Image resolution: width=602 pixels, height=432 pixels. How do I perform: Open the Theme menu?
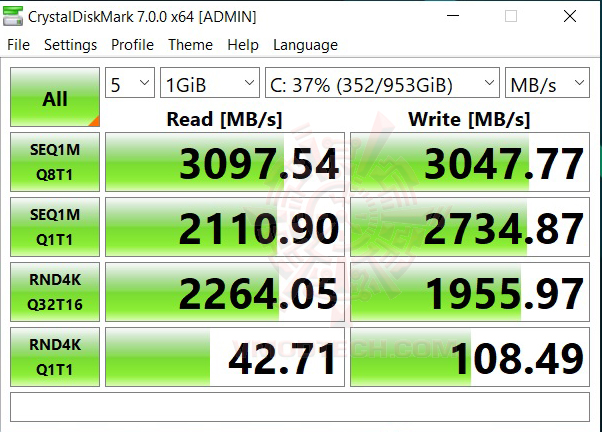point(190,45)
